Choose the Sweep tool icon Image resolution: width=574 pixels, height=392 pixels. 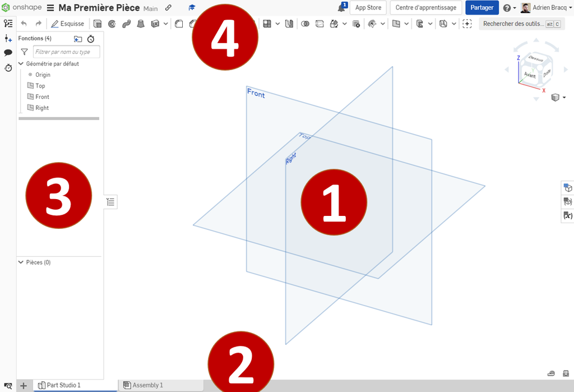tap(126, 24)
